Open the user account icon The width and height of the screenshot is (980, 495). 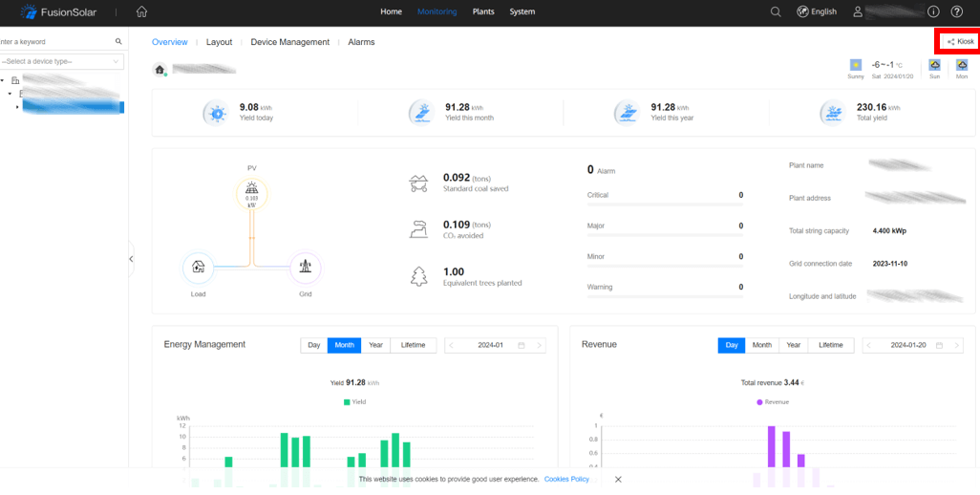pos(858,11)
